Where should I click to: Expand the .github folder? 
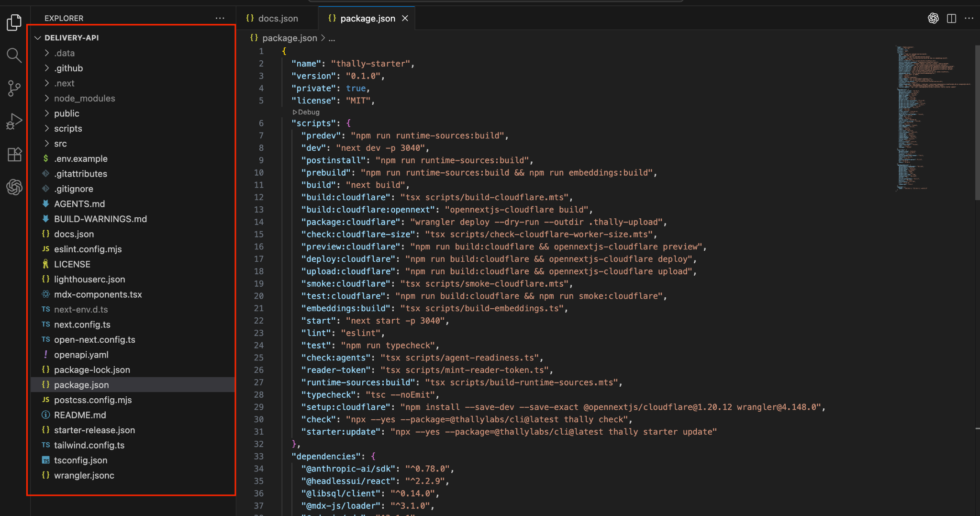pyautogui.click(x=46, y=68)
